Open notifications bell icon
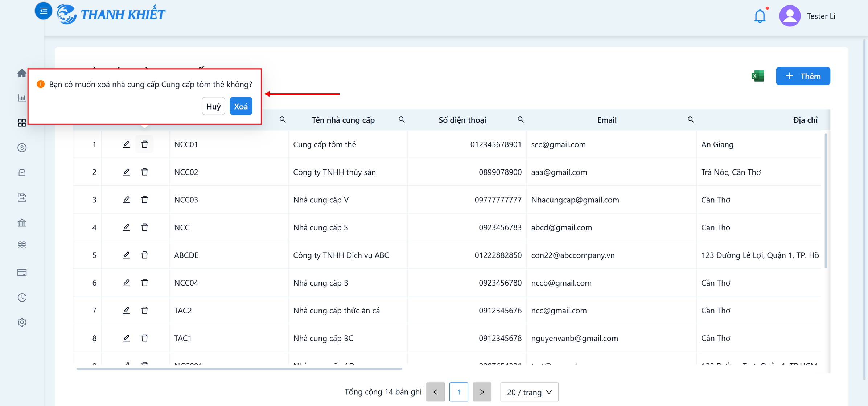The width and height of the screenshot is (868, 406). coord(760,16)
